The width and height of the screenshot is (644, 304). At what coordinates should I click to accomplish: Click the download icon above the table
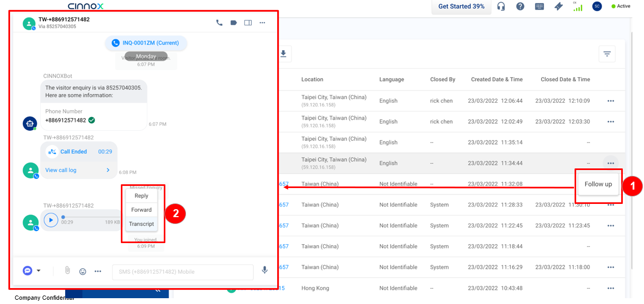283,53
